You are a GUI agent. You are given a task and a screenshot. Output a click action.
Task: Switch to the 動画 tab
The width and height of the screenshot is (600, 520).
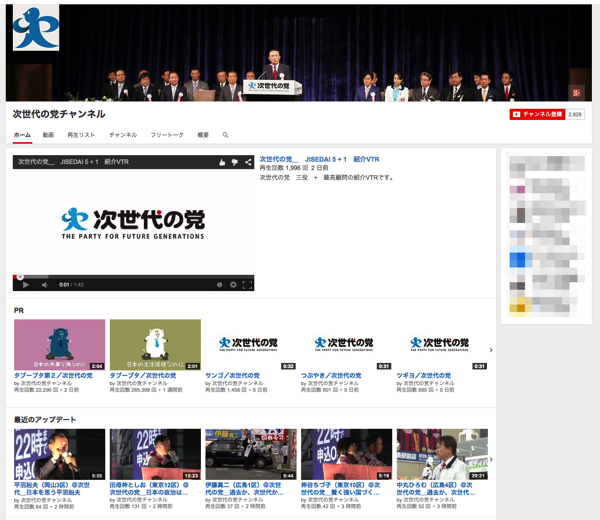(48, 135)
